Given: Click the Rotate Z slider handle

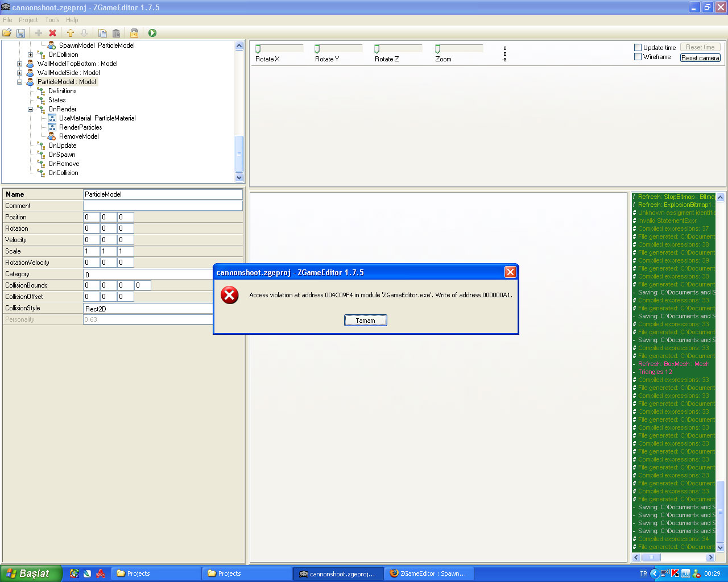Looking at the screenshot, I should pos(377,49).
